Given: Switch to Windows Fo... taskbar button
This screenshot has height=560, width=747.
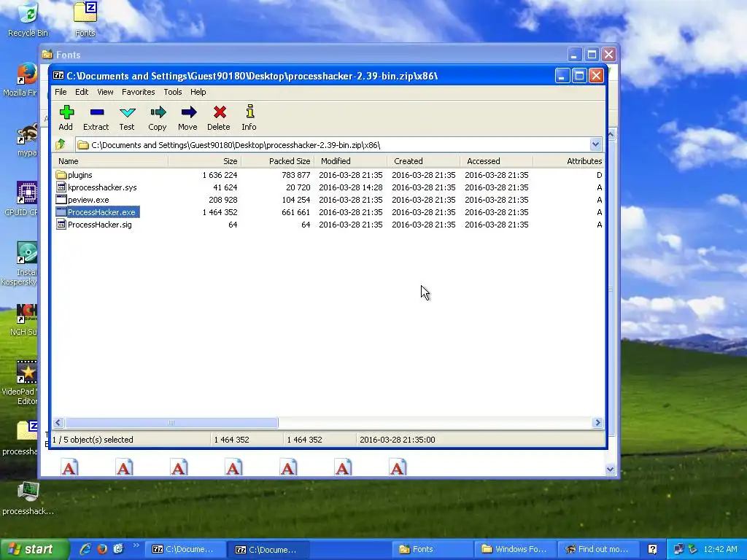Looking at the screenshot, I should point(514,549).
